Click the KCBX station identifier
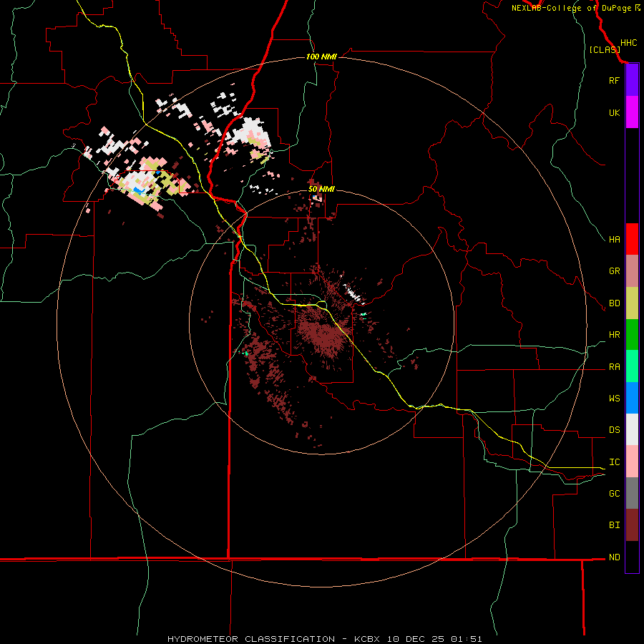Screen dimensions: 644x644 (367, 639)
